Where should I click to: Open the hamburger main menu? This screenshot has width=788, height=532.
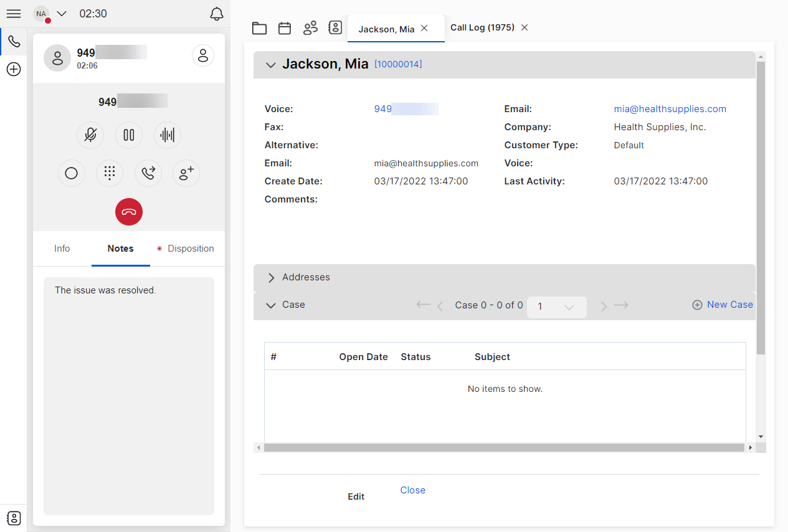[x=14, y=14]
